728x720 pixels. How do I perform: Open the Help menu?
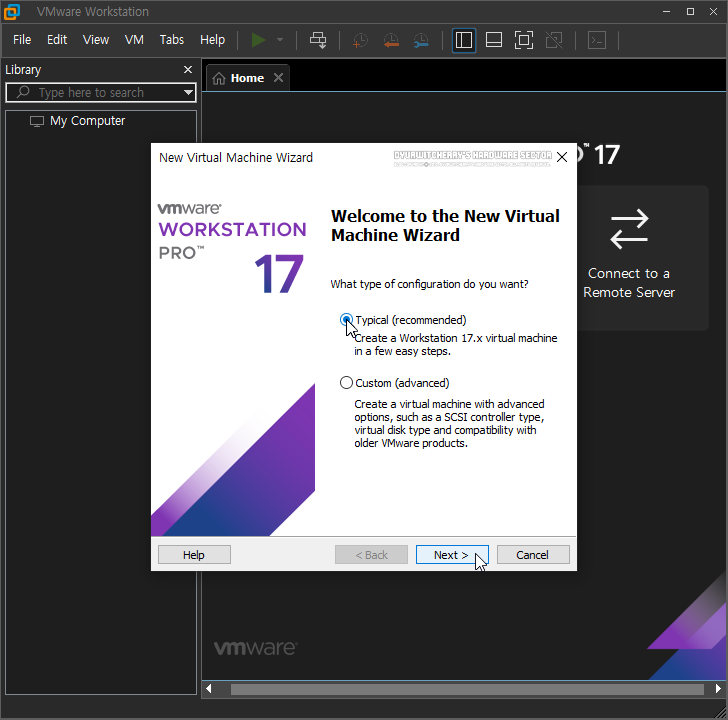click(212, 40)
